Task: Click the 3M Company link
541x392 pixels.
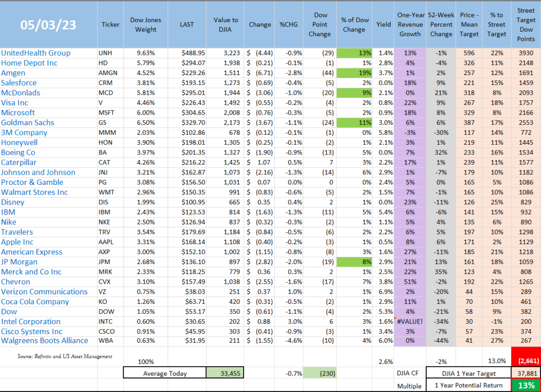Action: [x=24, y=133]
